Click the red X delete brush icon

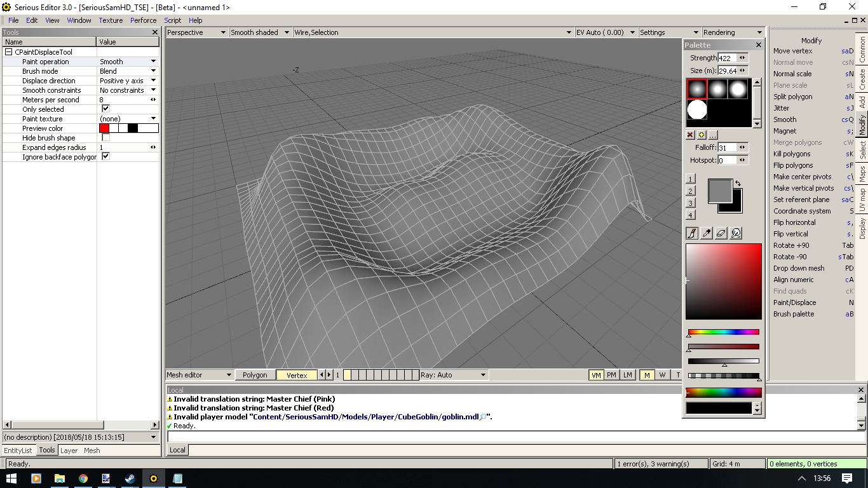point(690,135)
